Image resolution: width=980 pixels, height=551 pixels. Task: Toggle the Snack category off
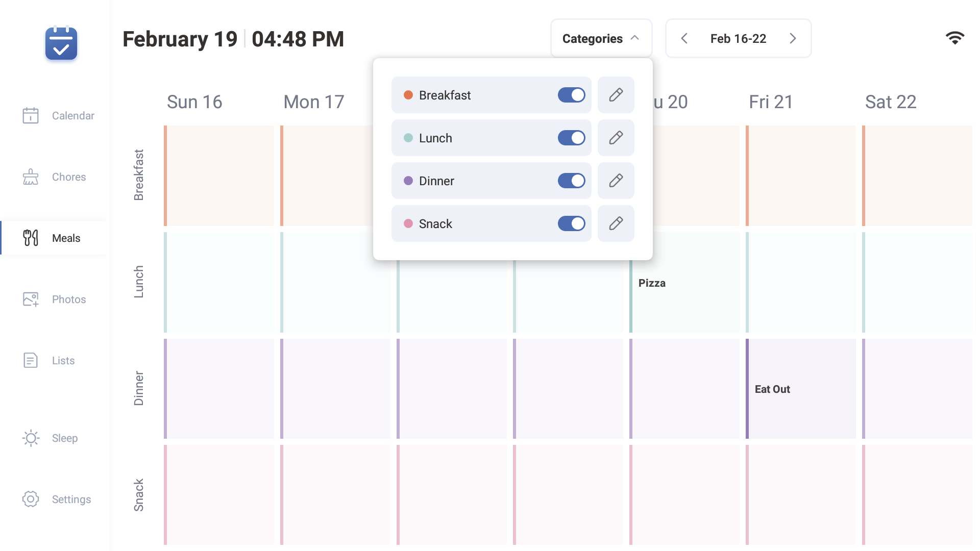(571, 223)
